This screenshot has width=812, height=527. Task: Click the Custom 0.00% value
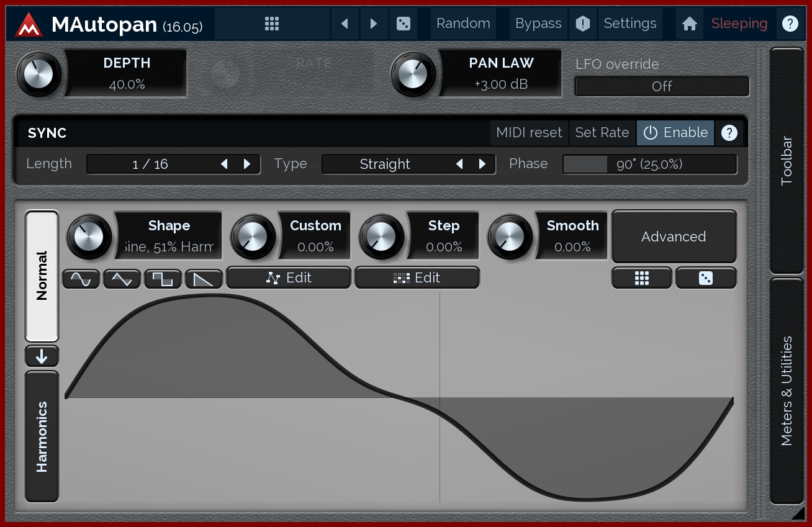[x=315, y=247]
